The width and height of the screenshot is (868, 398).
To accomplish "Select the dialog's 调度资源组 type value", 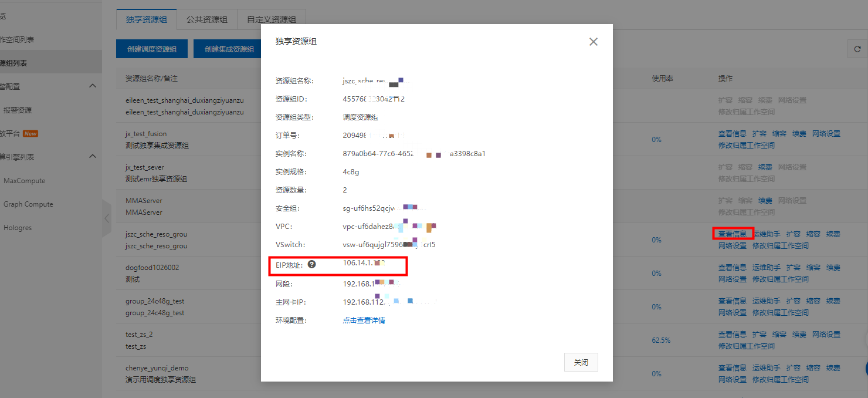I will click(x=361, y=117).
